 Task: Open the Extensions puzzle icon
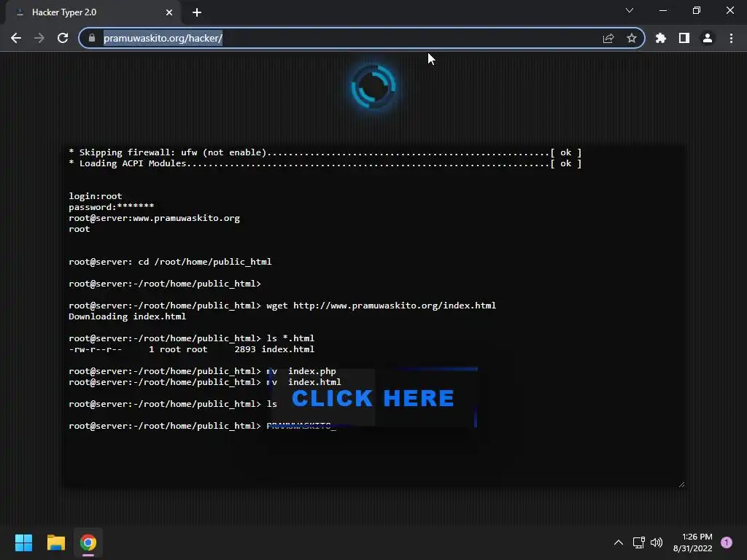click(661, 38)
